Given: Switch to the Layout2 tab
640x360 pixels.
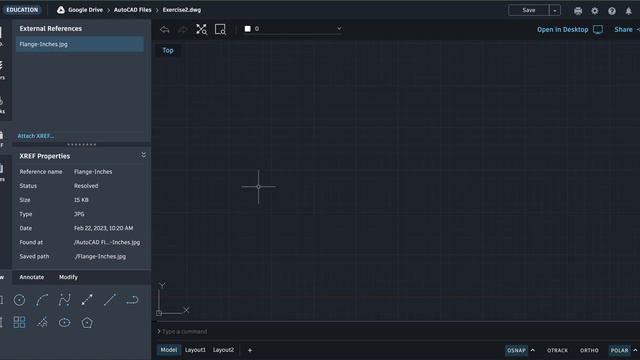Looking at the screenshot, I should point(223,350).
